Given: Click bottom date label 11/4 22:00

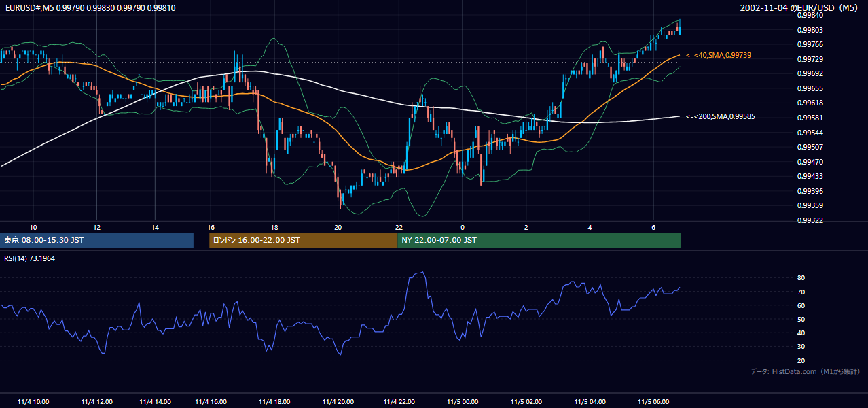Looking at the screenshot, I should [x=399, y=402].
